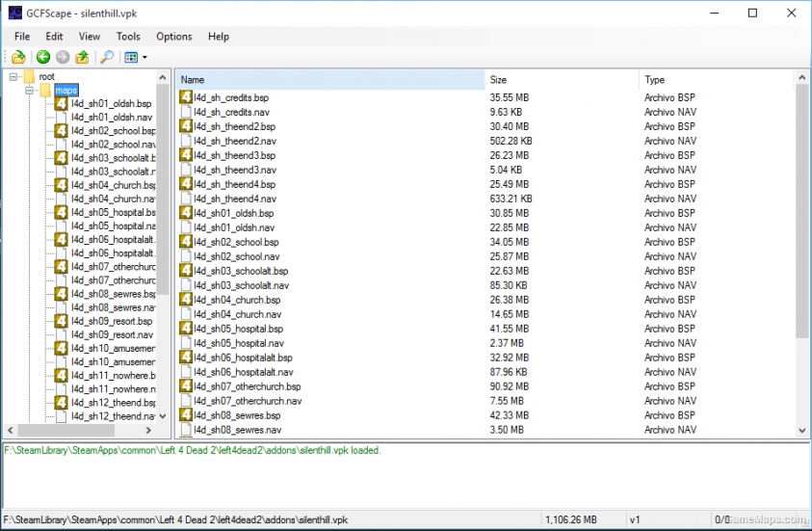The image size is (812, 531).
Task: Click the grey forward arrow icon
Action: click(63, 57)
